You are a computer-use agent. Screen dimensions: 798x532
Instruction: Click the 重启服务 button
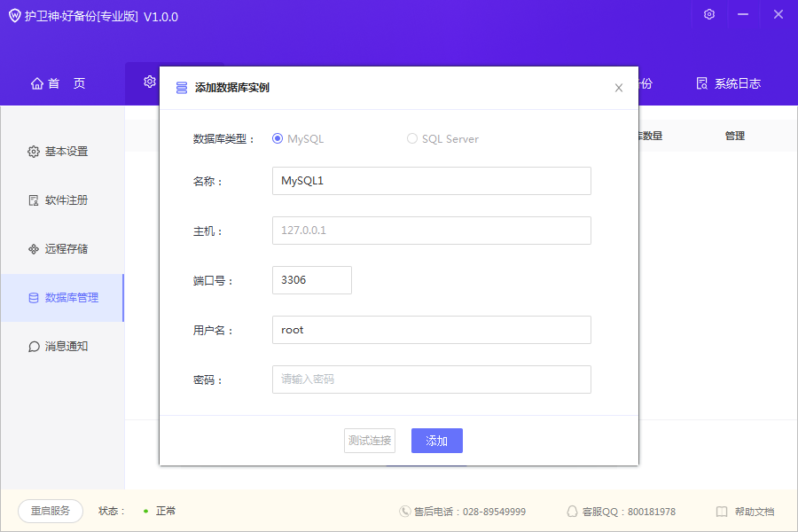(51, 511)
